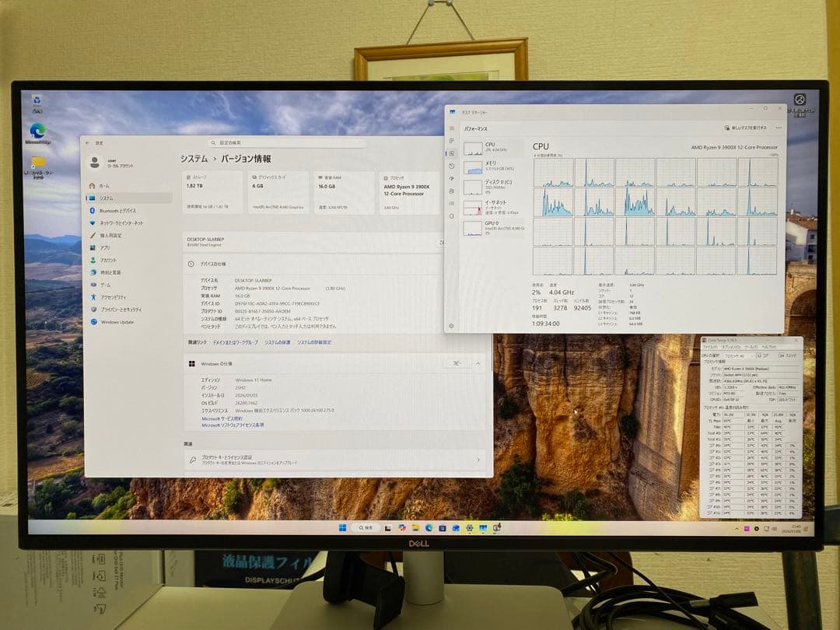The image size is (840, 630).
Task: Open the システムの詳細設定 link
Action: pyautogui.click(x=313, y=342)
